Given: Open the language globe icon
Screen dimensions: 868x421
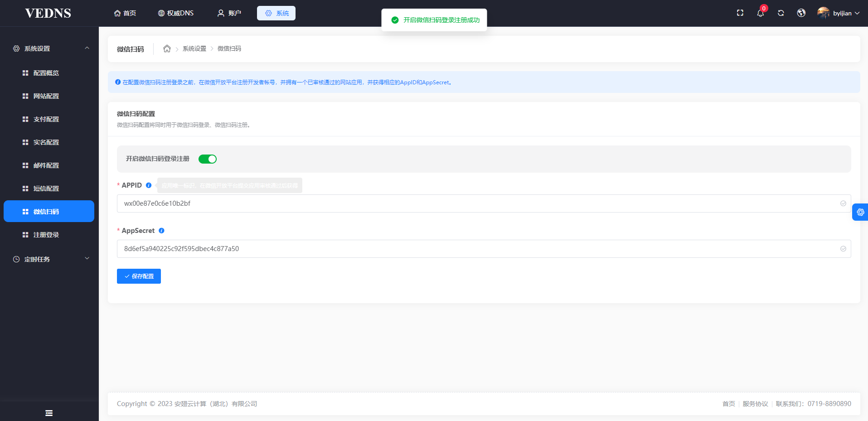Looking at the screenshot, I should (801, 13).
